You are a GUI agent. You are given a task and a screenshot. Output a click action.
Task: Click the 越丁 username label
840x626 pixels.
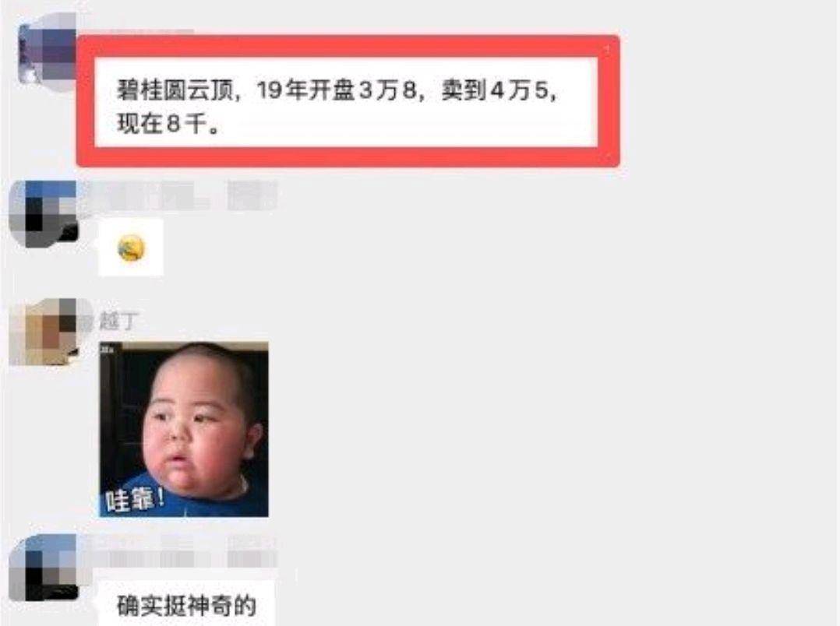coord(117,322)
